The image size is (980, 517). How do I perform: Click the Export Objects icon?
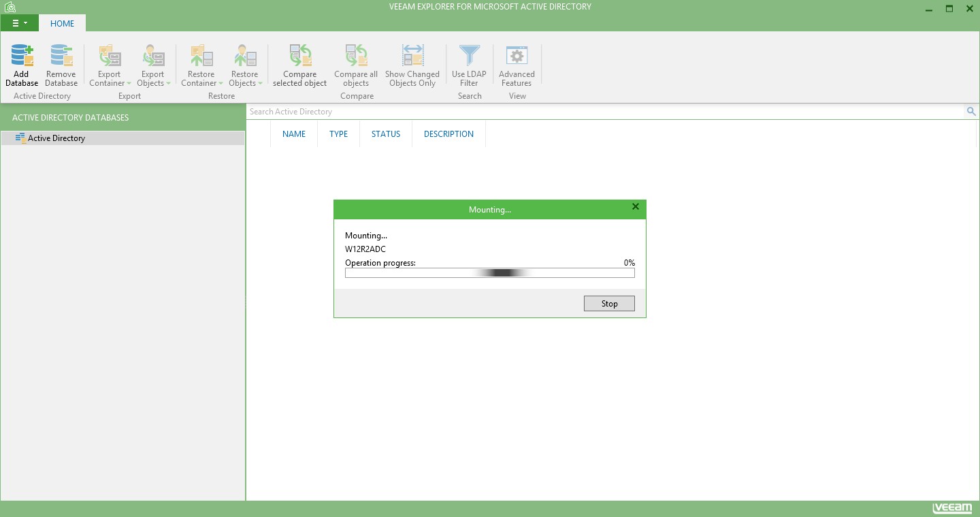[152, 55]
